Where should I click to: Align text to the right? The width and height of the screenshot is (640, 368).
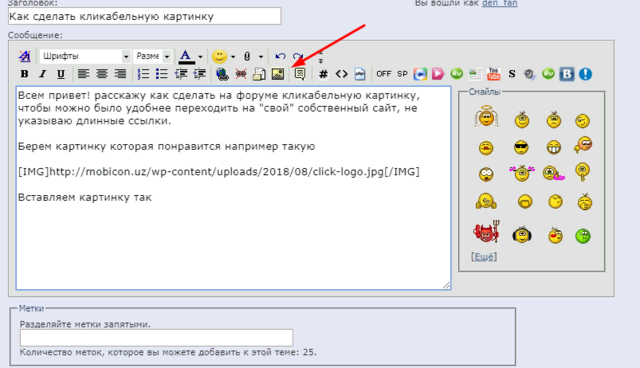tap(120, 74)
